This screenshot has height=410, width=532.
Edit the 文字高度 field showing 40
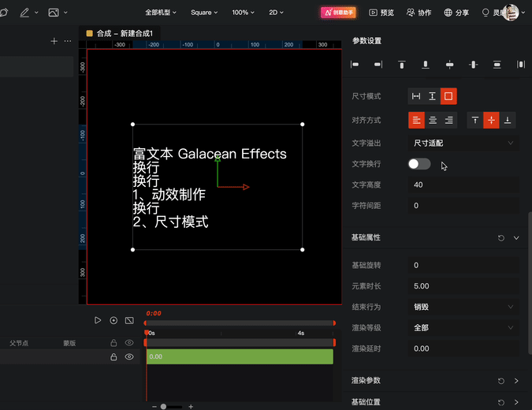coord(463,185)
